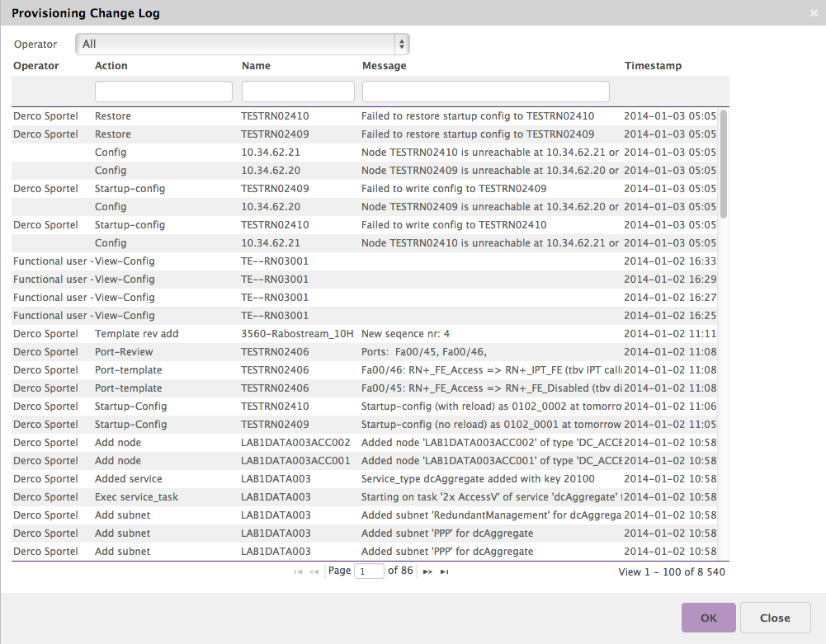
Task: Go to previous page of log
Action: (x=314, y=571)
